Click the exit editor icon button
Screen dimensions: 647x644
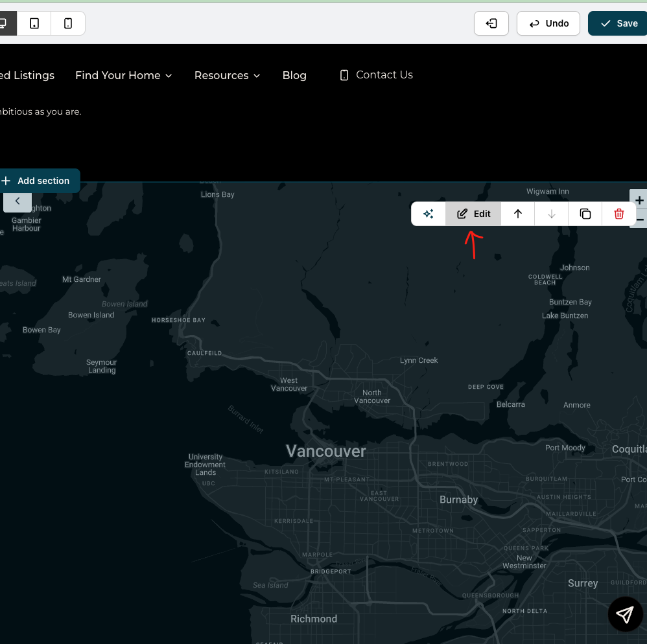(491, 23)
